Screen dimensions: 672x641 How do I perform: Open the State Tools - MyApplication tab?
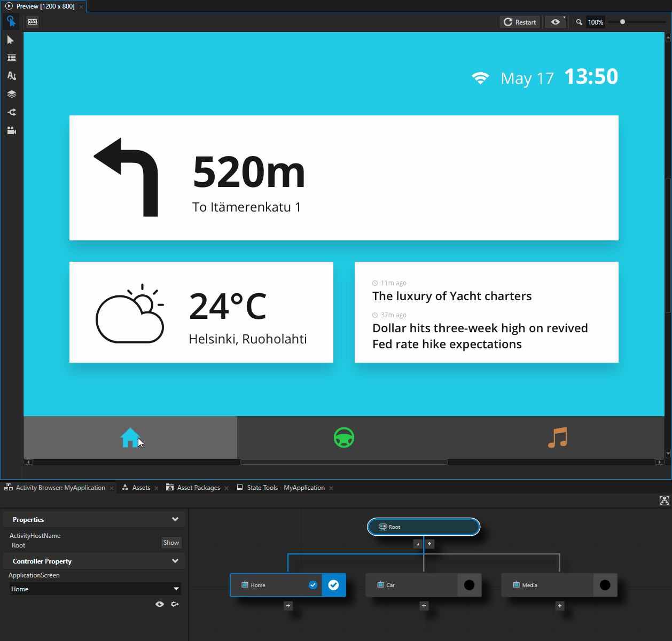click(285, 488)
